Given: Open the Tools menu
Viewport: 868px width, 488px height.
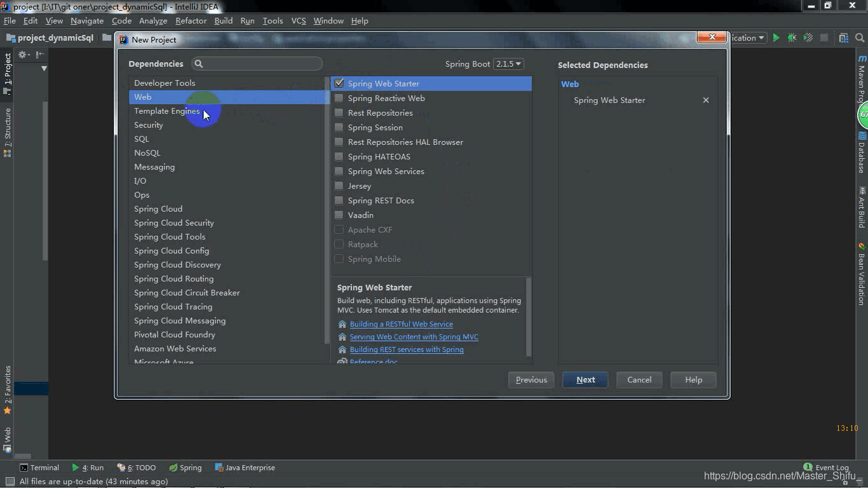Looking at the screenshot, I should pyautogui.click(x=273, y=20).
